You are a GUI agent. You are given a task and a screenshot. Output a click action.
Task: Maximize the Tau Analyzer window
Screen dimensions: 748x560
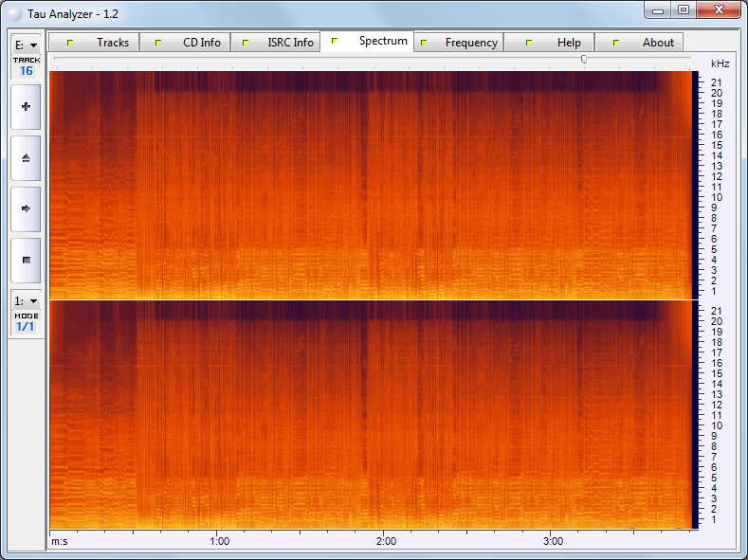683,9
